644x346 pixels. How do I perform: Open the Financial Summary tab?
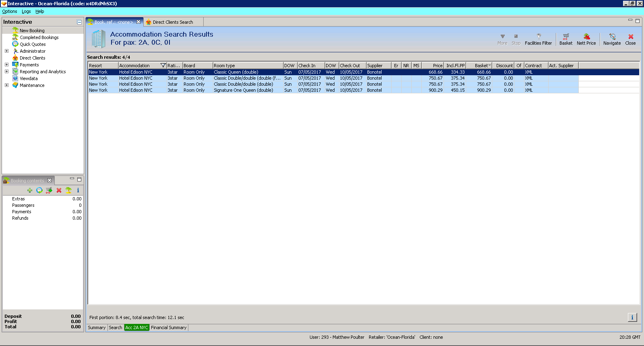tap(169, 327)
